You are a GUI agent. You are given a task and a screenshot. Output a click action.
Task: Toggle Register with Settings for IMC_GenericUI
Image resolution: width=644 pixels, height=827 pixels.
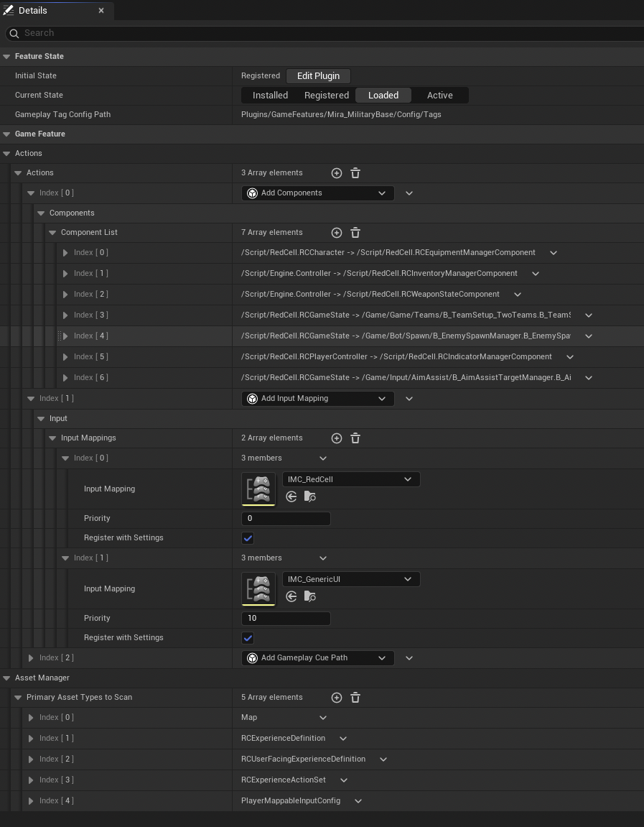click(248, 637)
